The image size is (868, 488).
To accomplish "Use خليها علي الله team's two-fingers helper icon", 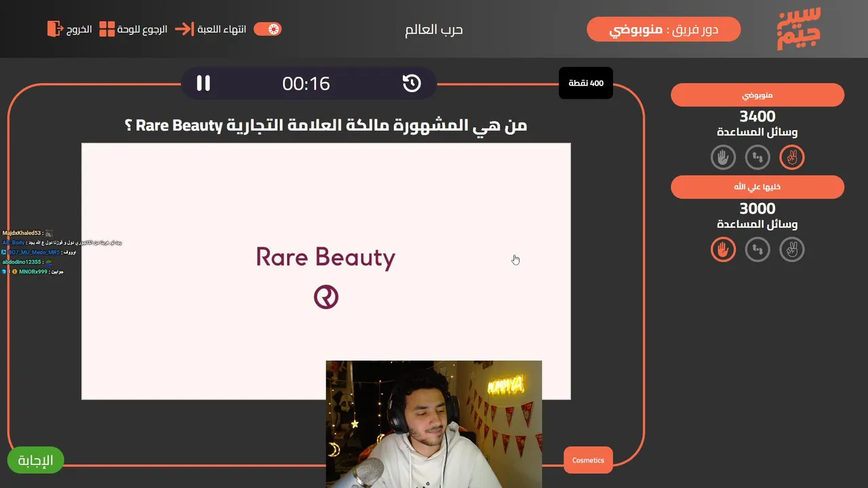I will 791,249.
